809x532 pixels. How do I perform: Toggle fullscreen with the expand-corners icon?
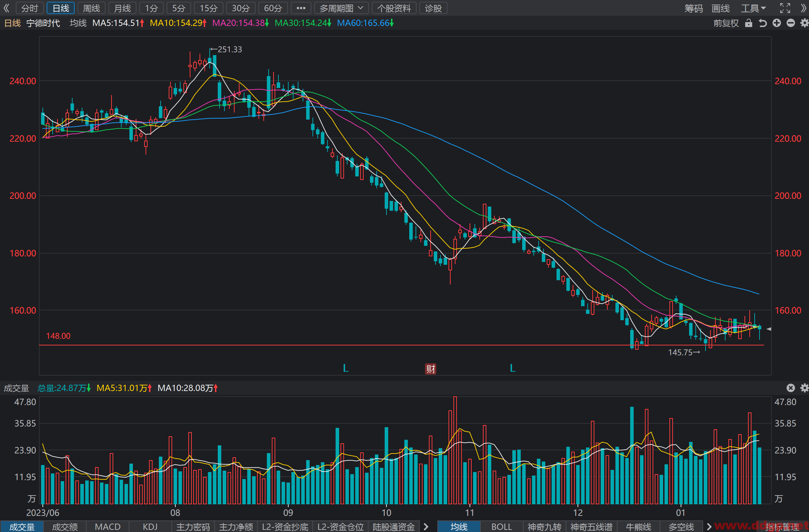click(785, 8)
